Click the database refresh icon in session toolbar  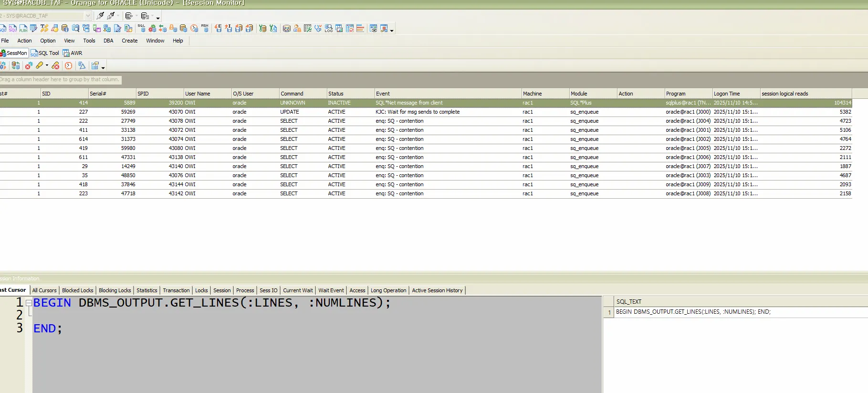pyautogui.click(x=16, y=65)
